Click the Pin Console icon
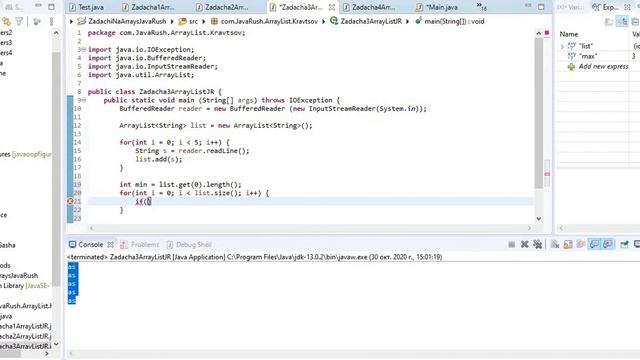The height and width of the screenshot is (360, 640). coord(624,244)
